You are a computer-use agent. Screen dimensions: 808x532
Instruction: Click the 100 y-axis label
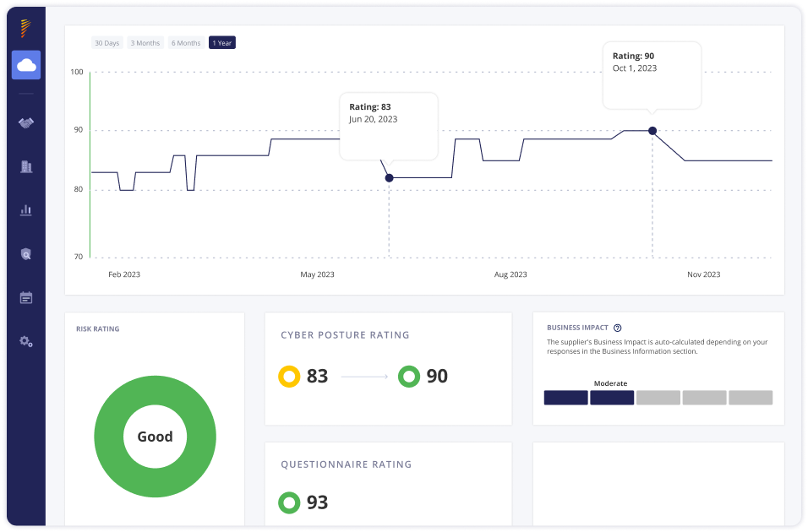tap(77, 72)
